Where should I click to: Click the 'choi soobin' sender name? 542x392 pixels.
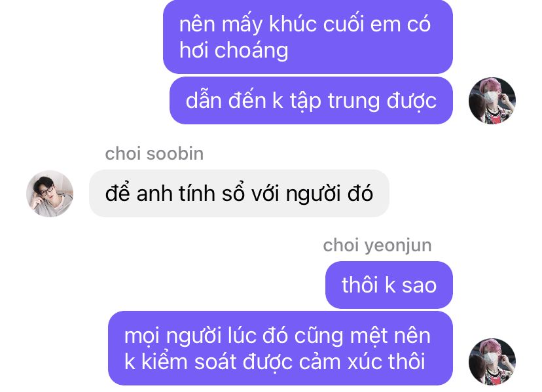[154, 154]
